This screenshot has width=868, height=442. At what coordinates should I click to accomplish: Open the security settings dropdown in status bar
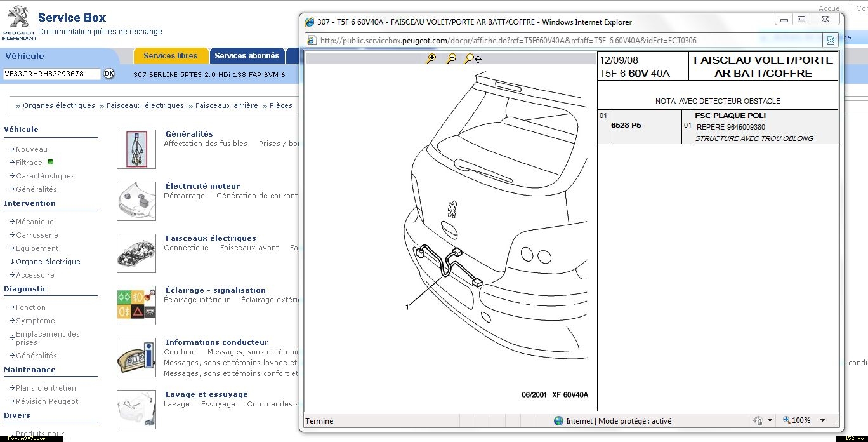pyautogui.click(x=770, y=420)
